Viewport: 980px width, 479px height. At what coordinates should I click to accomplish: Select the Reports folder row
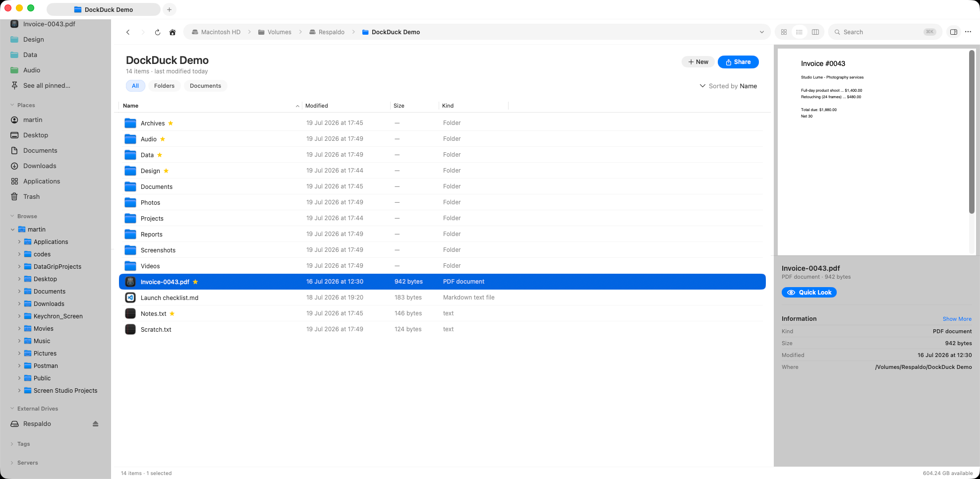(x=442, y=234)
